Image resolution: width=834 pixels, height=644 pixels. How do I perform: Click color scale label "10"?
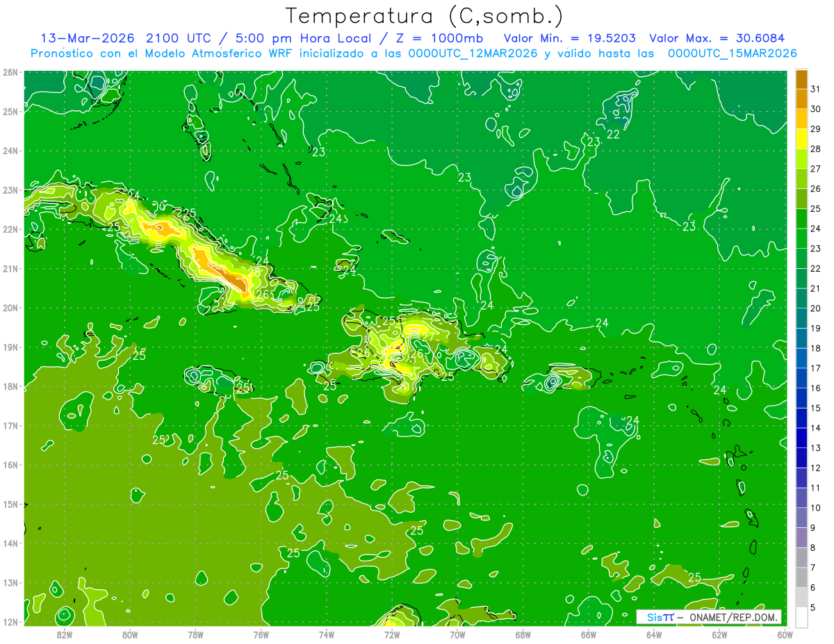point(816,508)
